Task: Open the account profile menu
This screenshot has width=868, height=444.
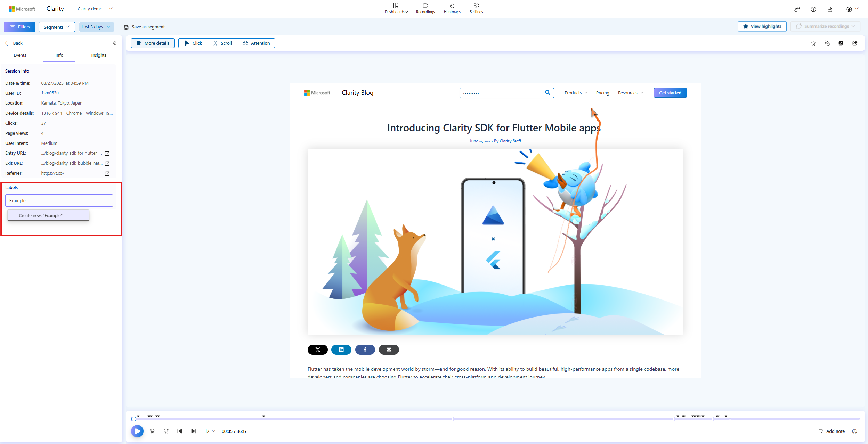Action: coord(852,9)
